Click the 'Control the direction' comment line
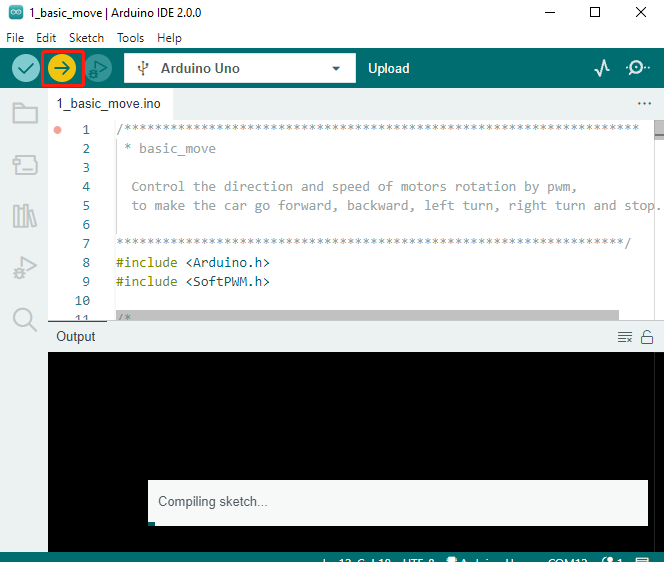Image resolution: width=664 pixels, height=562 pixels. click(x=354, y=187)
